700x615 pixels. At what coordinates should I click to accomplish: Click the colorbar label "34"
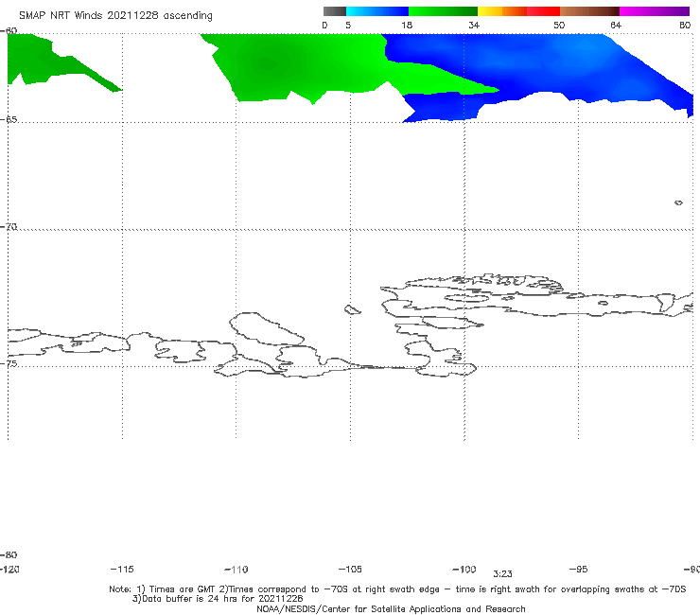474,25
